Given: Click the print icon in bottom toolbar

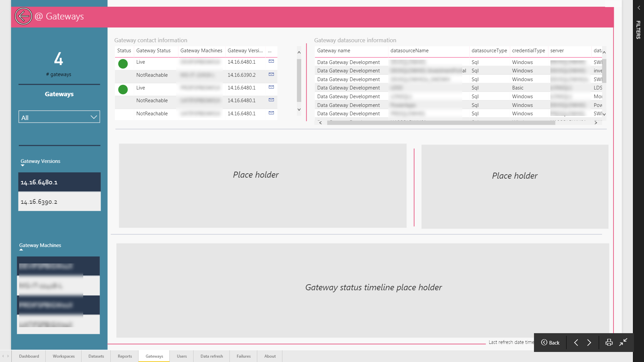Looking at the screenshot, I should click(x=609, y=342).
